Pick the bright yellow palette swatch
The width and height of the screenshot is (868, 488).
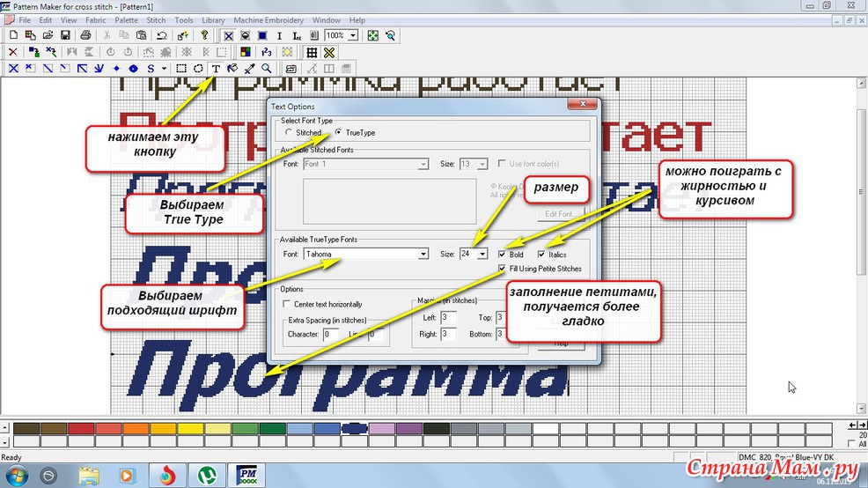point(190,428)
